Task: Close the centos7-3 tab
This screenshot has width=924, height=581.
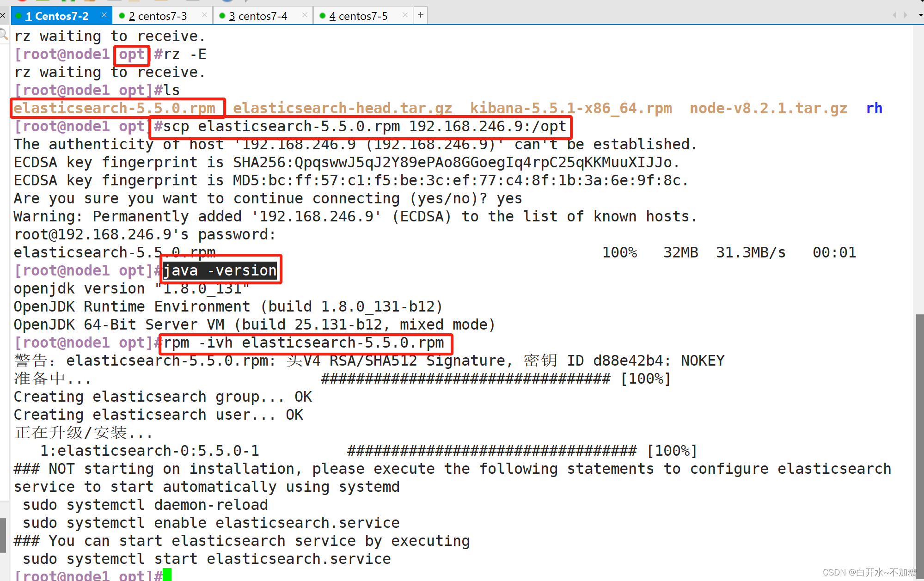Action: 204,15
